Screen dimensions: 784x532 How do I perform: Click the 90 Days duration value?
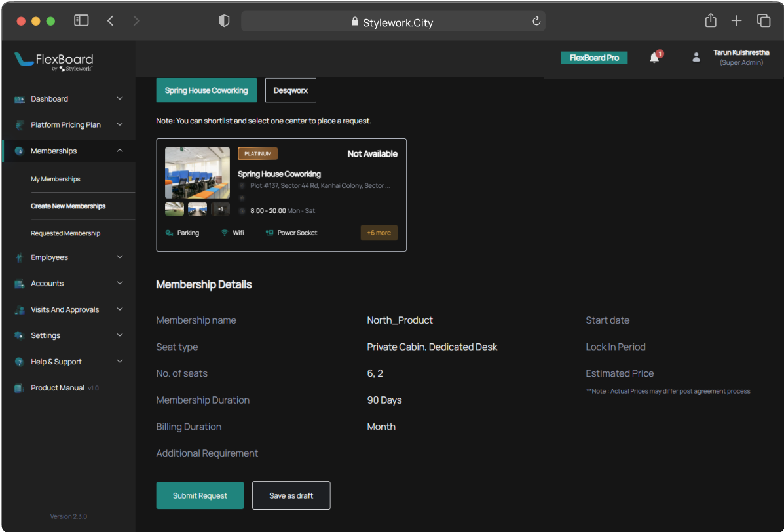[384, 400]
